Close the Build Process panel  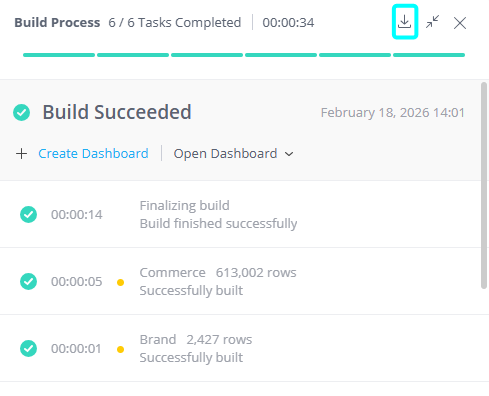tap(460, 23)
